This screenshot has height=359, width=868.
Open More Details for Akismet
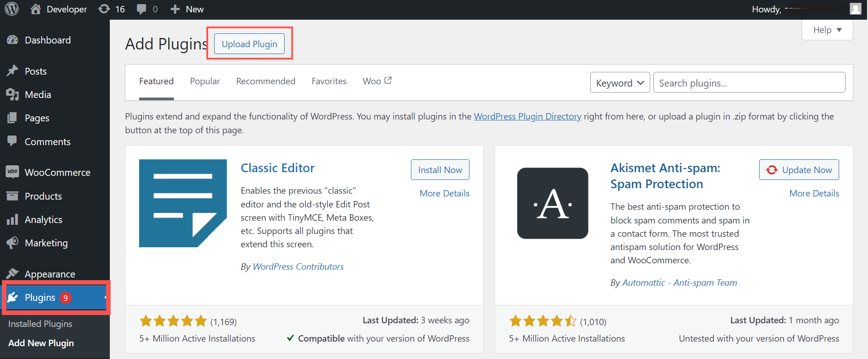tap(814, 193)
